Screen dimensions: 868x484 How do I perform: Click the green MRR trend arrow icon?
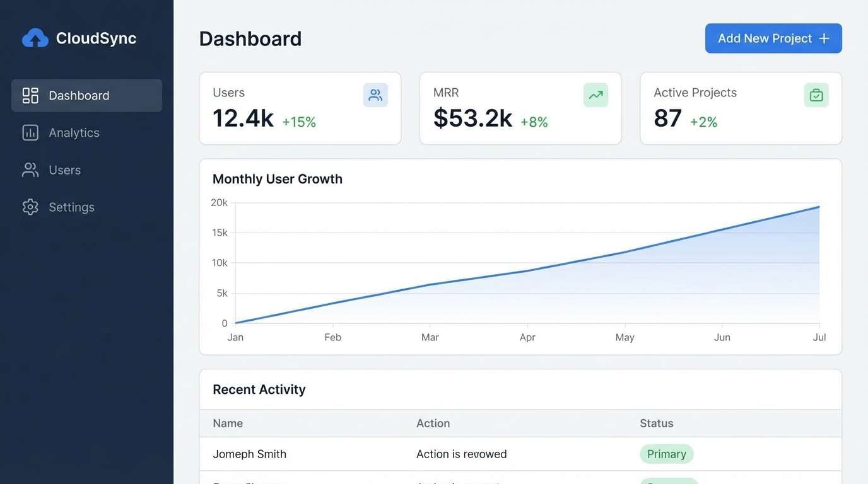coord(595,94)
